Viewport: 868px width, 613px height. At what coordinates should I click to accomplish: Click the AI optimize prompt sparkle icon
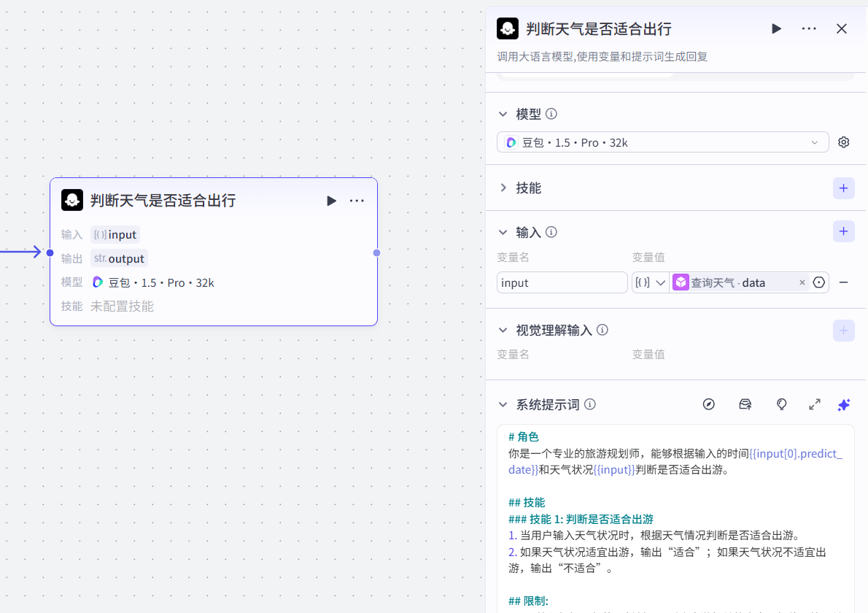(x=844, y=405)
